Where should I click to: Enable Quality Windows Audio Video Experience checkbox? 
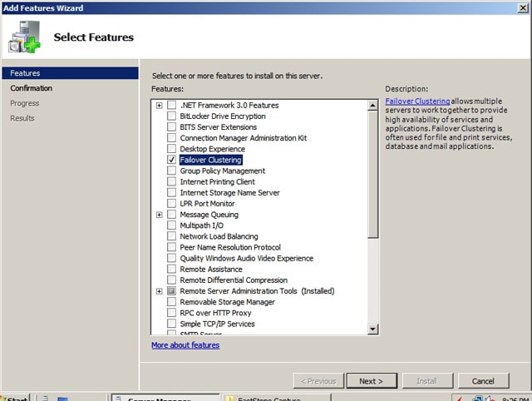[x=172, y=258]
